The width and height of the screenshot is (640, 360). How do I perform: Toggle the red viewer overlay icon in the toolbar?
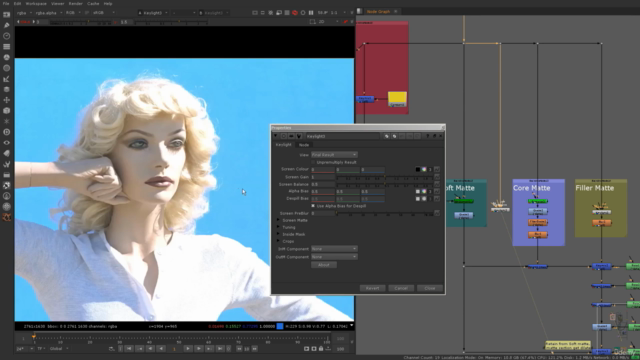coord(295,13)
